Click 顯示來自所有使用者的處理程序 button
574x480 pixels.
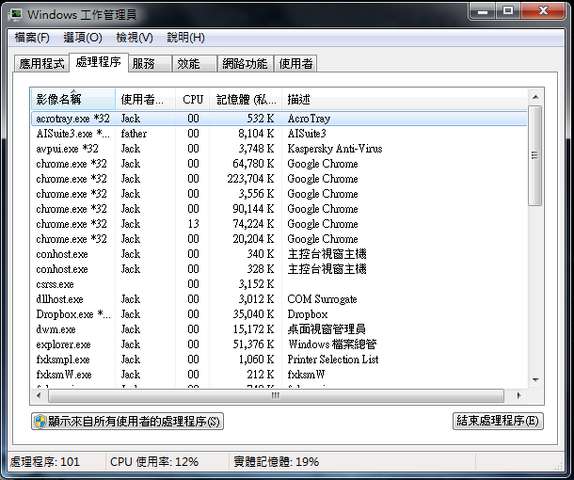[127, 421]
